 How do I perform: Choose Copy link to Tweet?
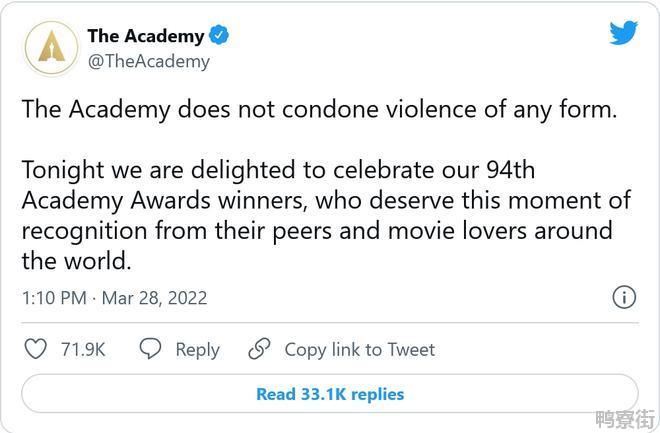pos(360,350)
